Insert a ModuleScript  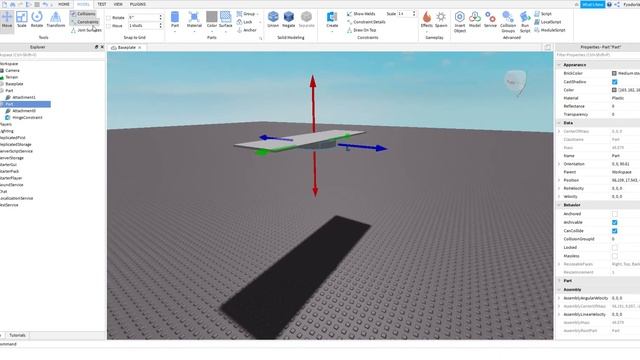coord(549,30)
